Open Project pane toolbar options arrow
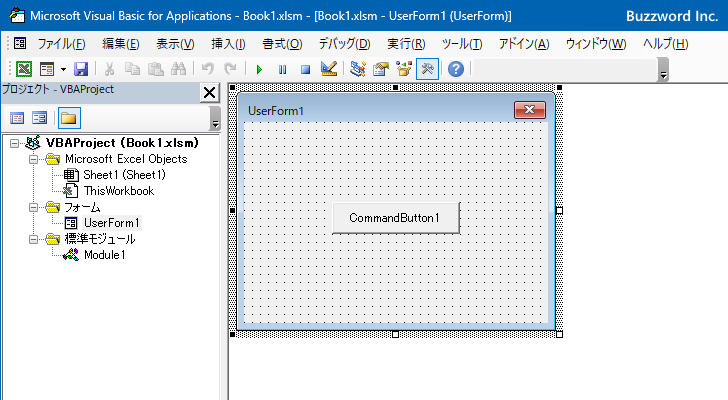 coord(215,118)
